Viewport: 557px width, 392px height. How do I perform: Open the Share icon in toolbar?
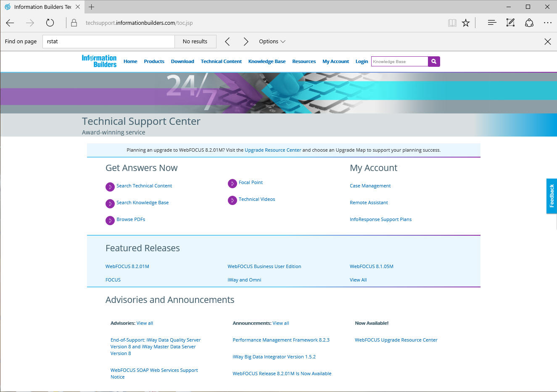tap(529, 23)
